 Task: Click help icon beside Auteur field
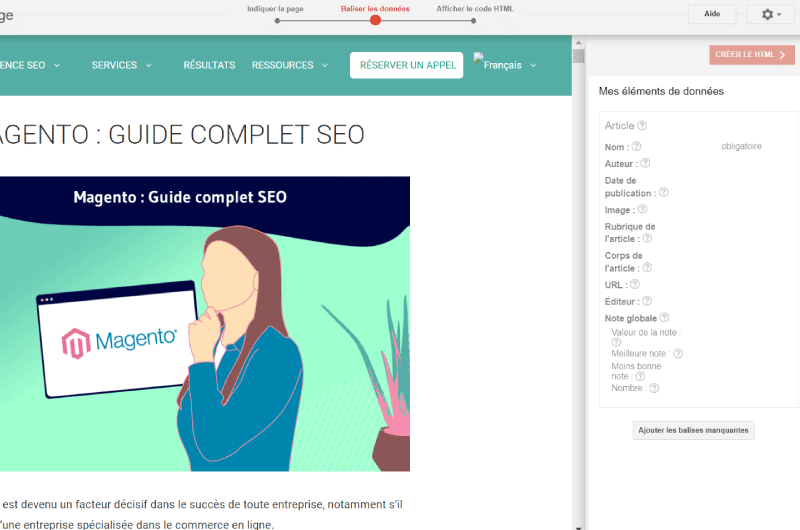tap(645, 163)
